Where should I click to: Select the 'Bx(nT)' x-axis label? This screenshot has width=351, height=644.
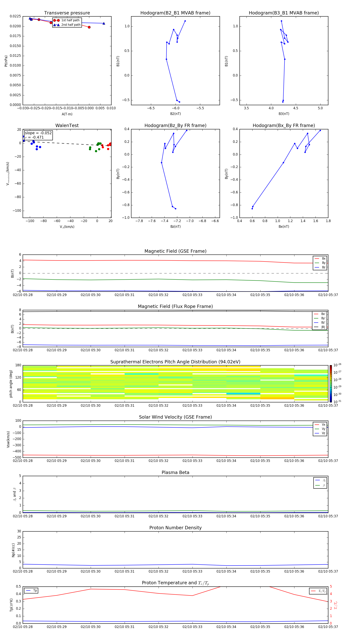284,227
